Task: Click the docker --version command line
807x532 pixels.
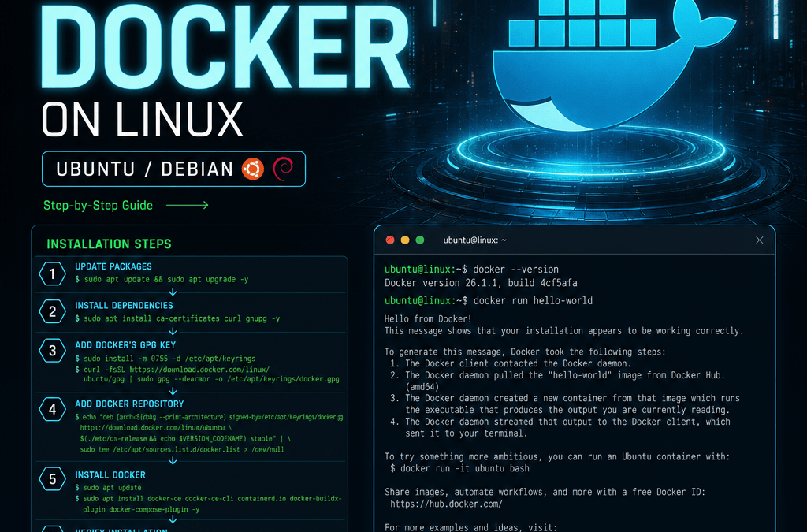Action: [471, 270]
